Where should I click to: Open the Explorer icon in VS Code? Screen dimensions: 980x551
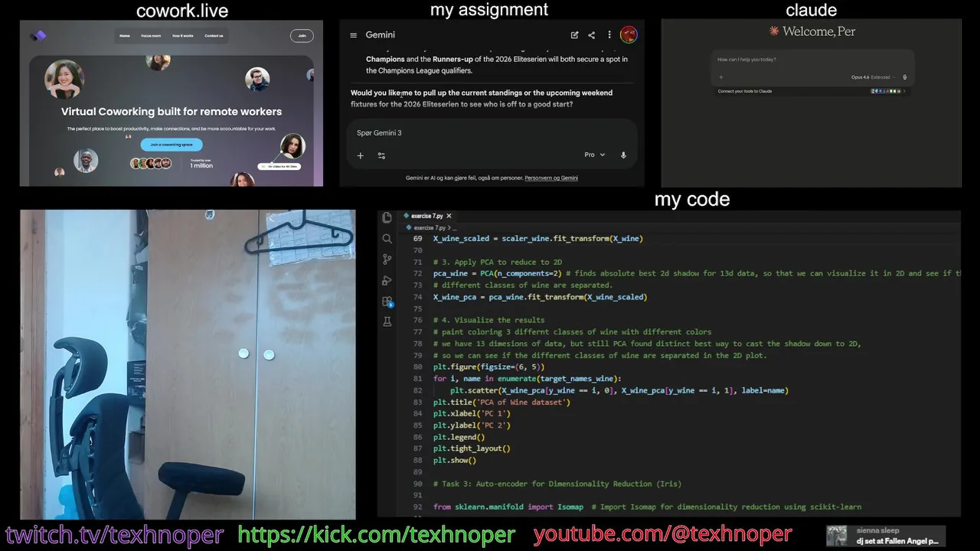387,217
